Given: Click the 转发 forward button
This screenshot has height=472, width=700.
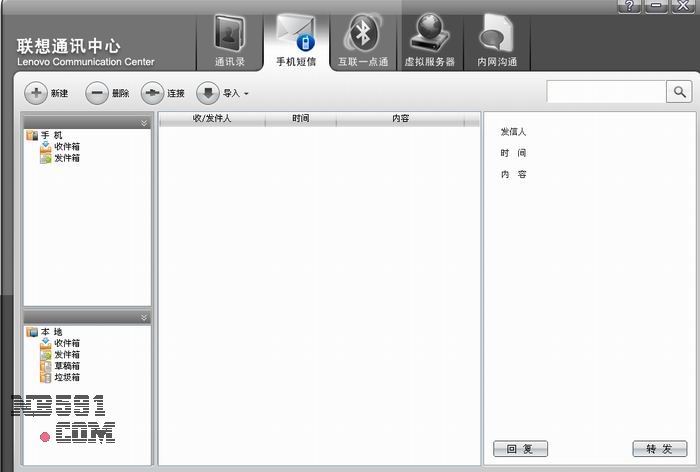Looking at the screenshot, I should point(659,449).
